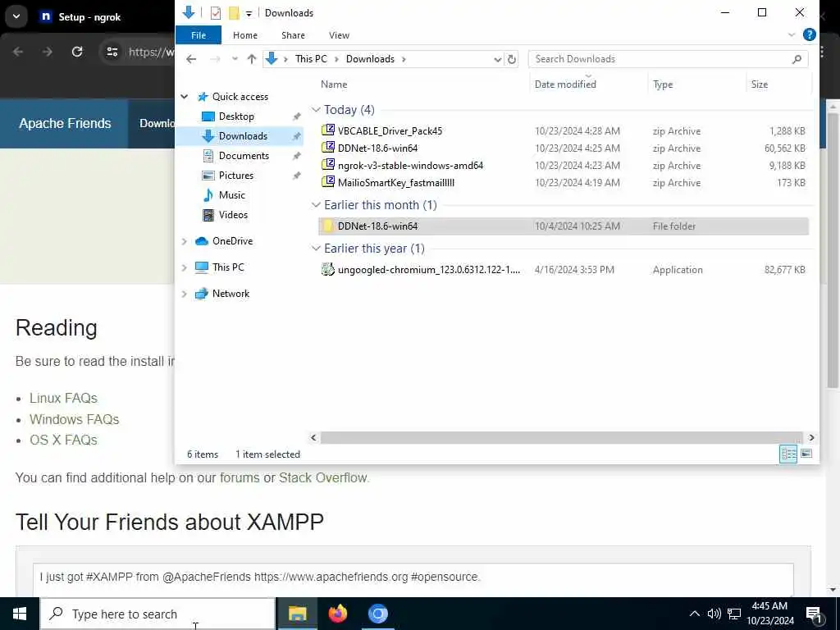Viewport: 840px width, 630px height.
Task: Switch to Large icons view button
Action: 806,454
